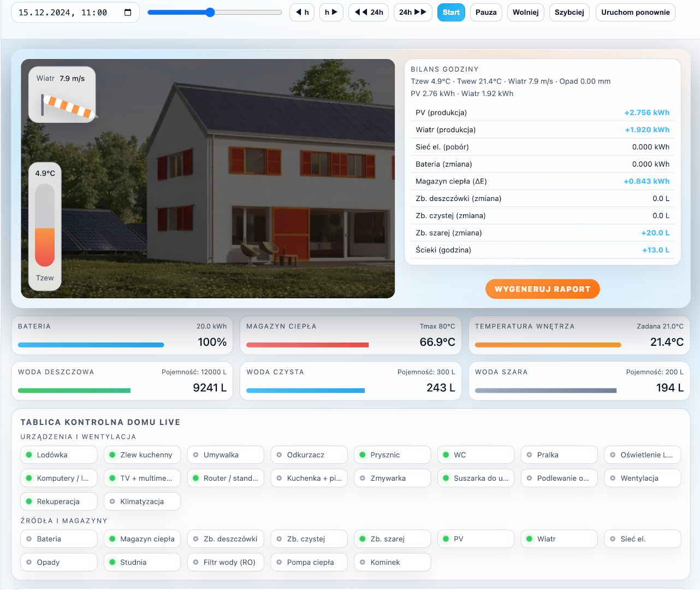Step back one hour
The height and width of the screenshot is (590, 700).
pos(302,12)
